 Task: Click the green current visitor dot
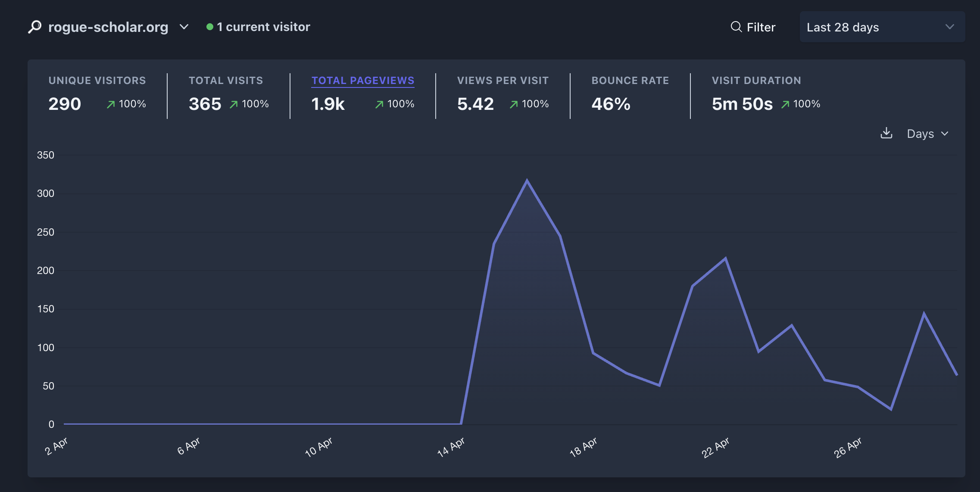[210, 27]
